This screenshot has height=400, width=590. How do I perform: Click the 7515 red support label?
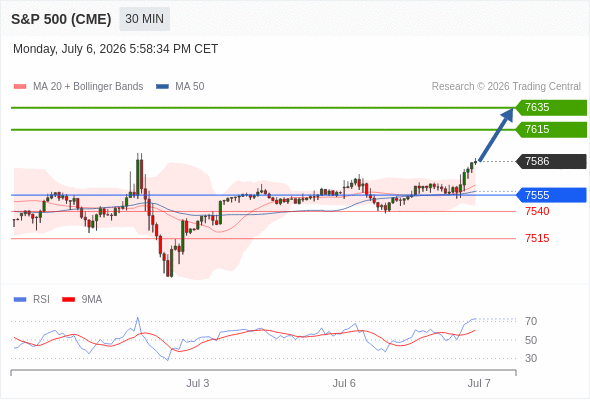[537, 238]
